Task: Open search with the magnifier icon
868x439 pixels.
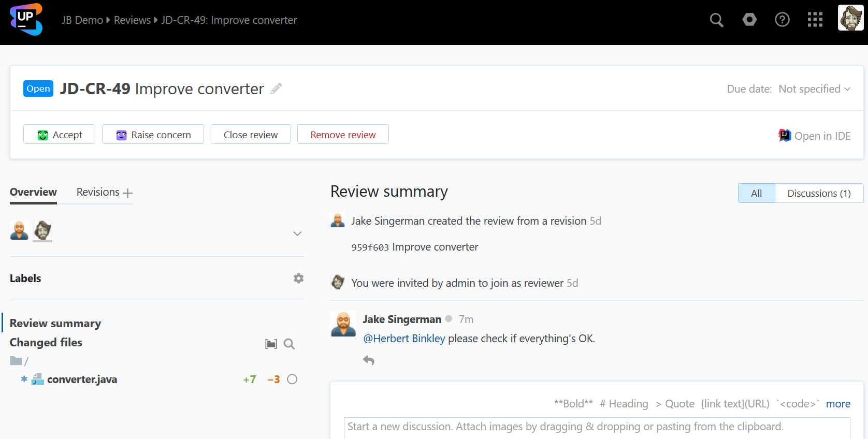Action: [716, 20]
